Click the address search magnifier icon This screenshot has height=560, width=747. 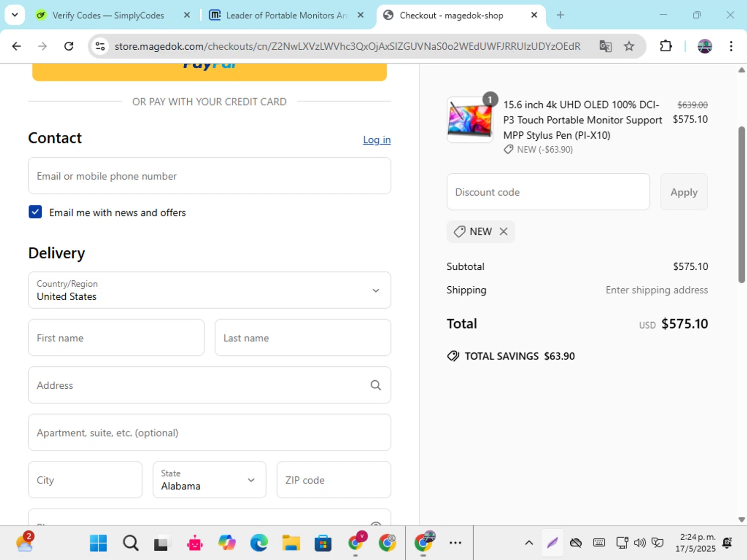pos(376,385)
